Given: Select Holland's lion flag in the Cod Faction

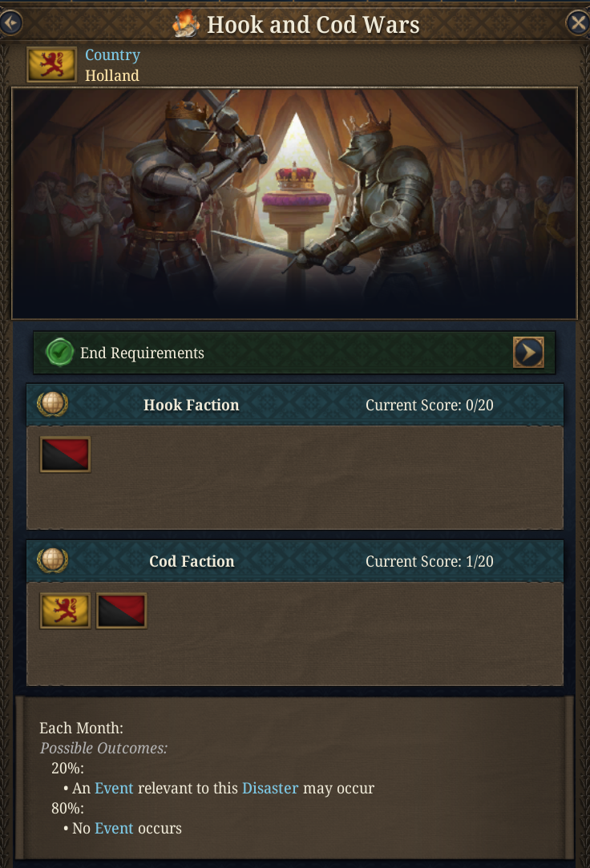Looking at the screenshot, I should 64,610.
